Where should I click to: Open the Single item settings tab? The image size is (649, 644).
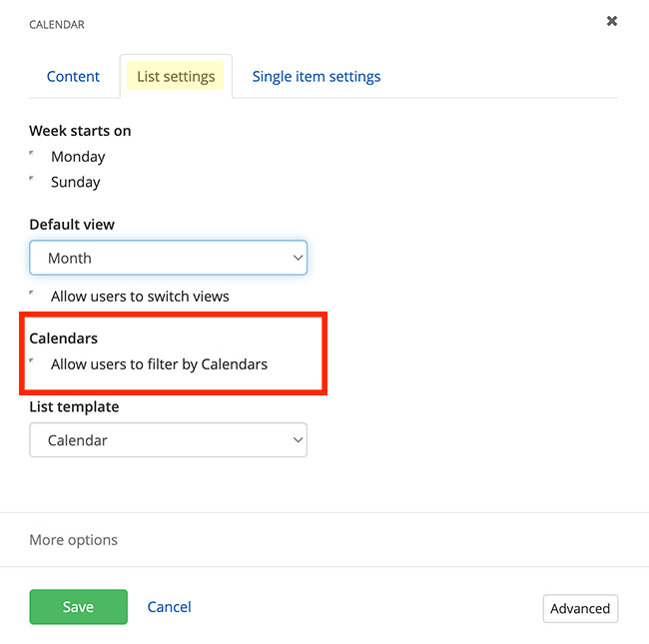coord(316,76)
